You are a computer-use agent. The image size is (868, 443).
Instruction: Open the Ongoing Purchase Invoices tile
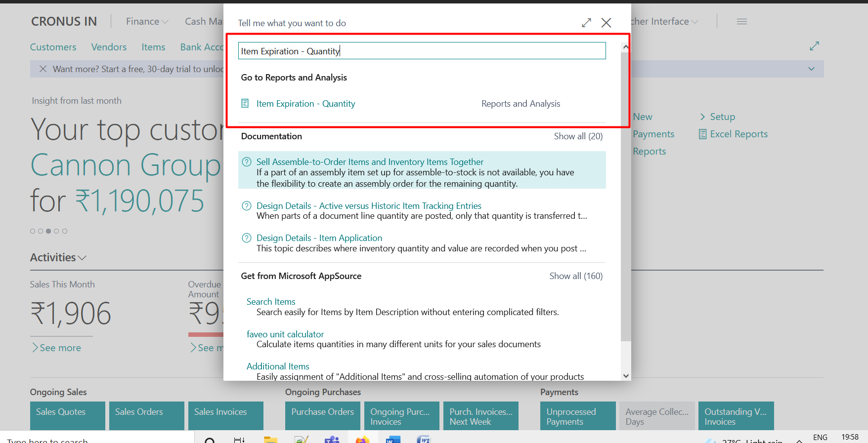[402, 416]
